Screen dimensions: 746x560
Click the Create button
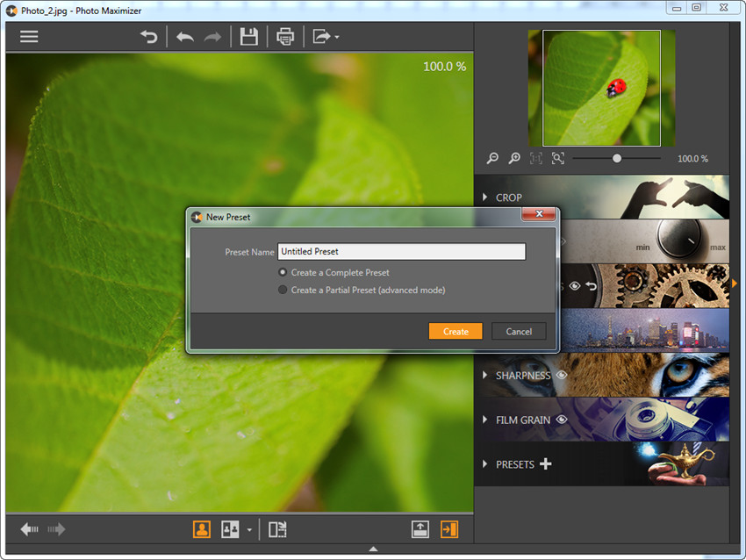(455, 331)
